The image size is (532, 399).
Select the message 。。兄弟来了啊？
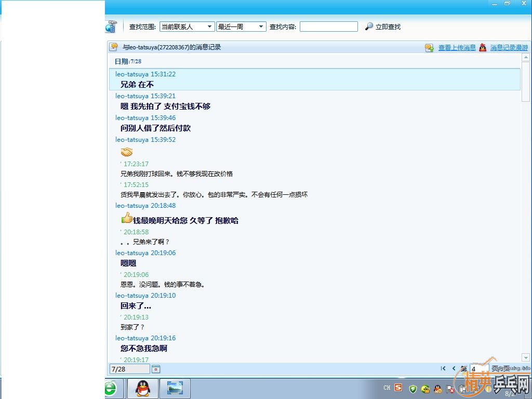[x=145, y=242]
